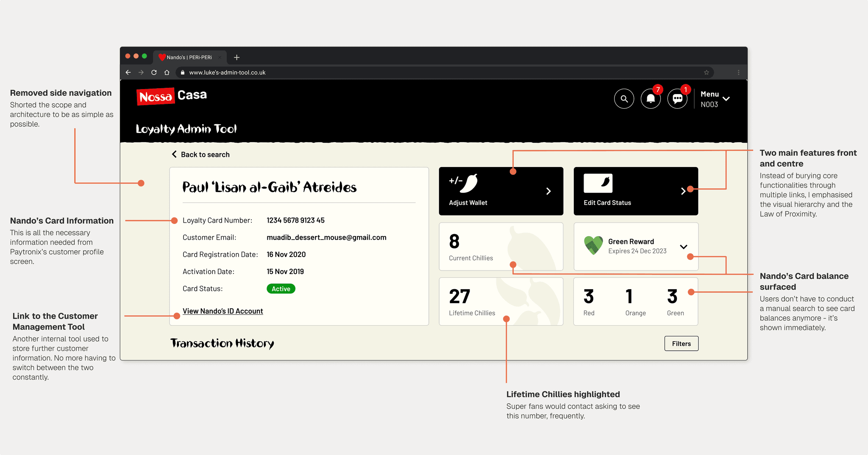Image resolution: width=868 pixels, height=455 pixels.
Task: Open View Nando's ID Account link
Action: coord(223,311)
